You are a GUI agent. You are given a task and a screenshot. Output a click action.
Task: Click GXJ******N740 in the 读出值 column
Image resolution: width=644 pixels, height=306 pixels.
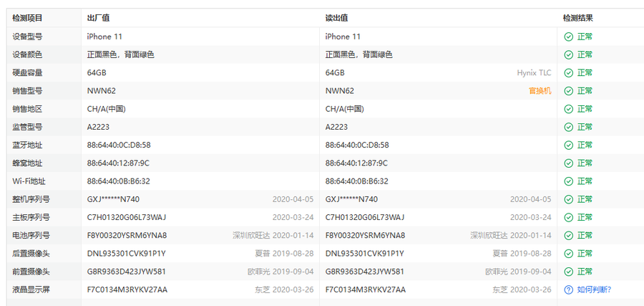pos(351,199)
